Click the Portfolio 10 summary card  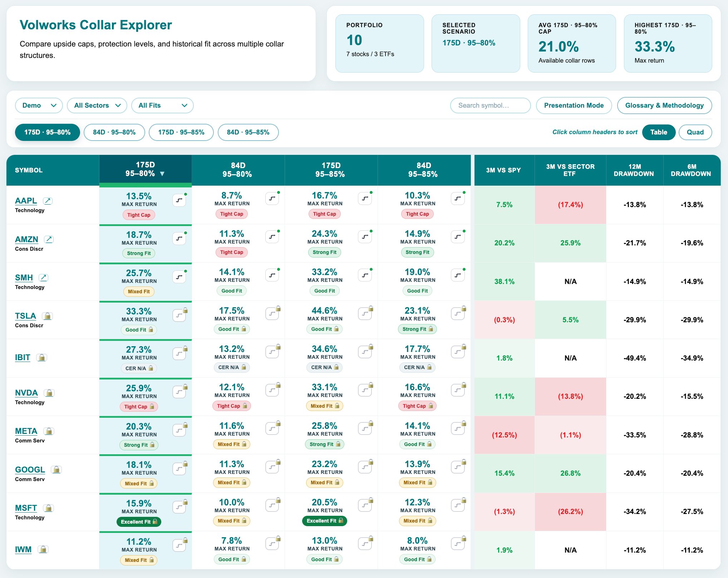tap(379, 43)
